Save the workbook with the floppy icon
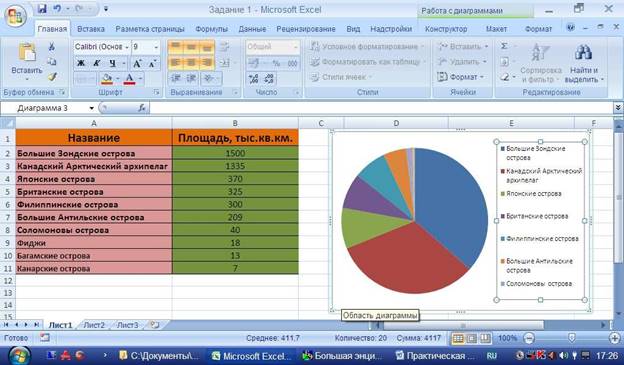The height and width of the screenshot is (365, 624). pos(42,8)
